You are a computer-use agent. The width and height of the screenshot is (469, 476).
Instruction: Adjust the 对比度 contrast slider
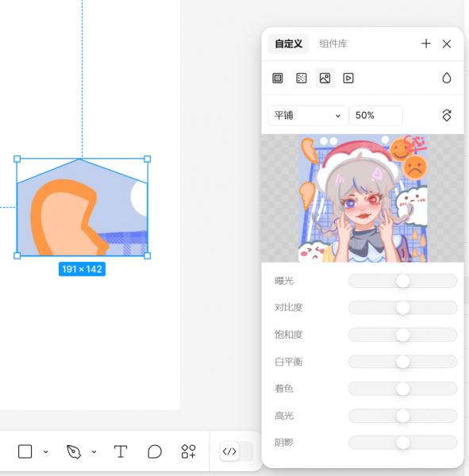(x=403, y=308)
